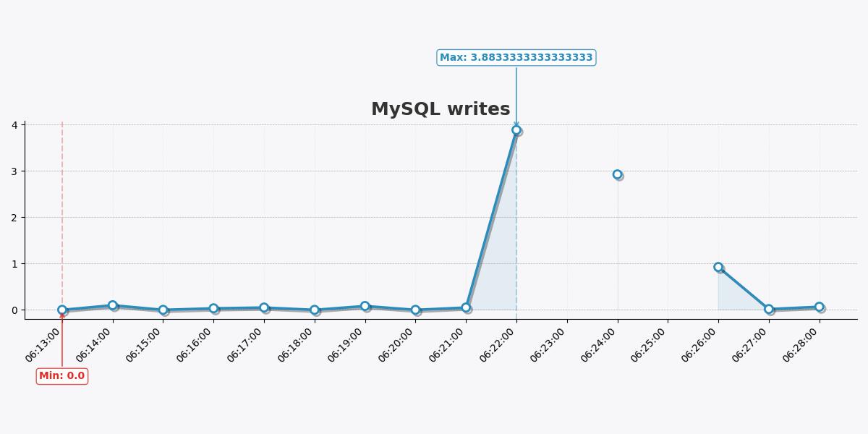Image resolution: width=868 pixels, height=434 pixels.
Task: Click the Min: 0.0 annotation label
Action: 62,375
